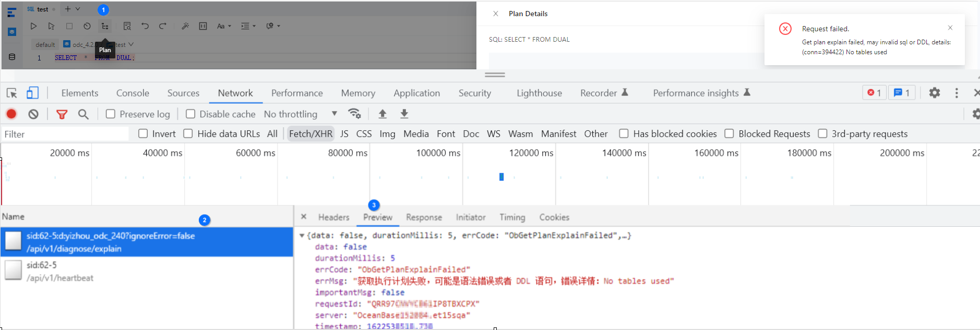Toggle the network filter funnel icon
This screenshot has width=980, height=330.
point(62,114)
